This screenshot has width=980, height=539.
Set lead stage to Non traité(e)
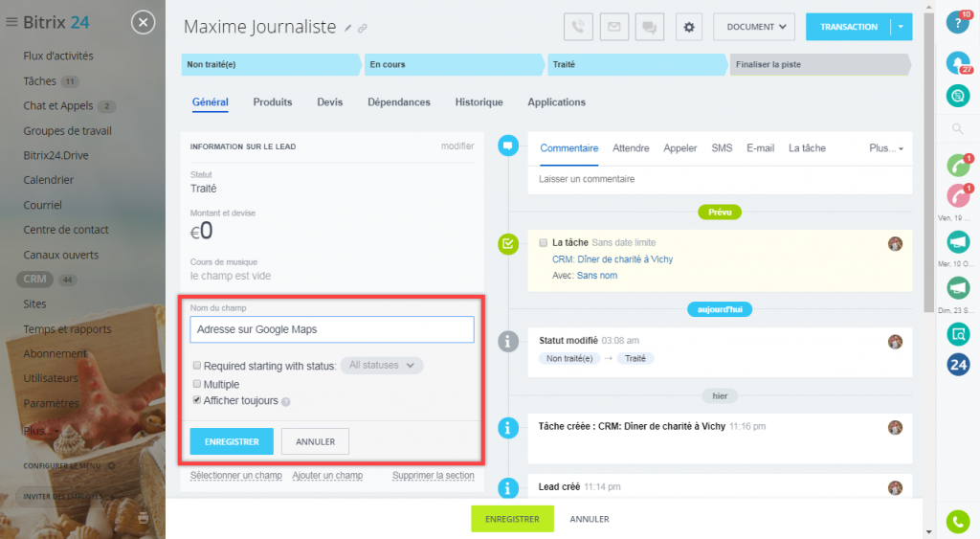271,64
